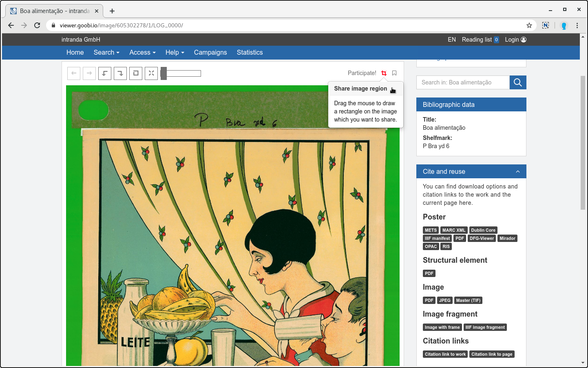The width and height of the screenshot is (588, 368).
Task: Focus the Search in: Boa alimentação field
Action: coord(463,82)
